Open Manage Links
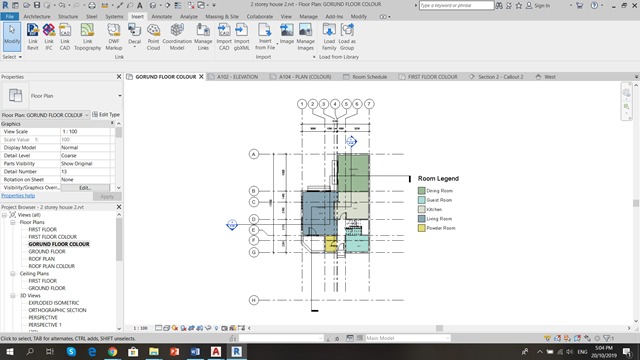Screen dimensions: 640x360 tap(203, 37)
